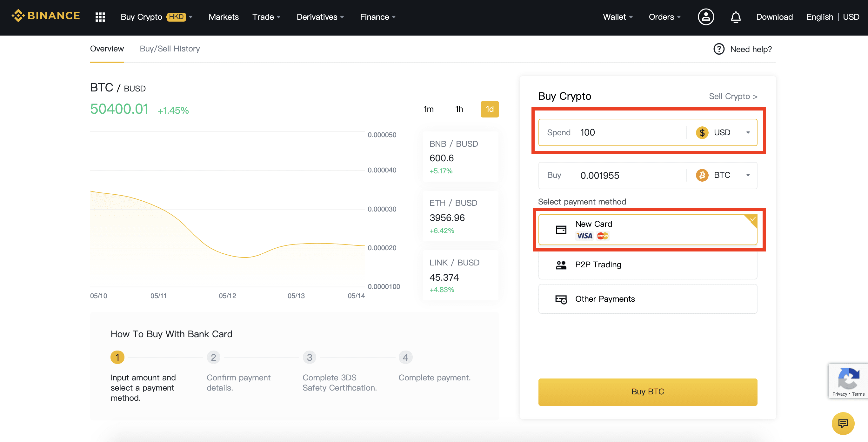Click the Need help question mark icon
This screenshot has width=868, height=442.
click(719, 49)
